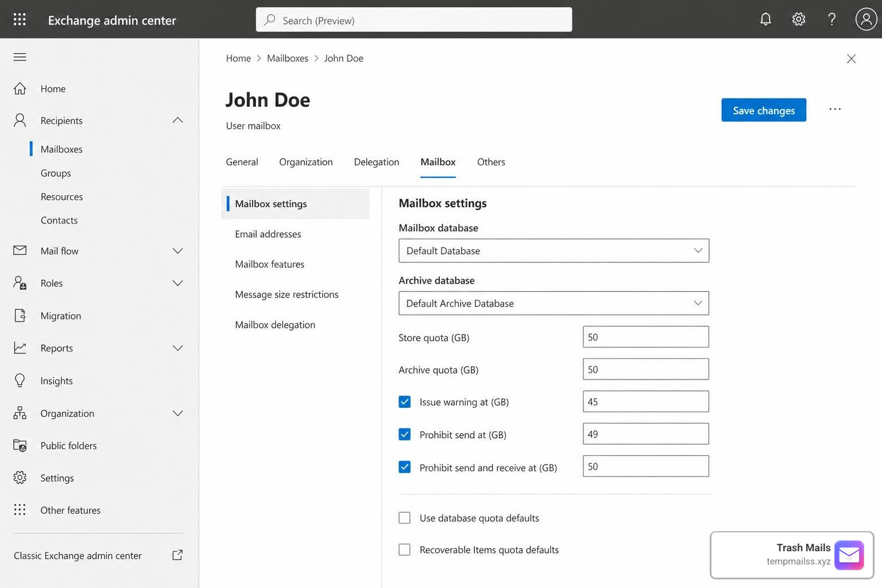Viewport: 882px width, 588px height.
Task: Expand the Mail flow section chevron
Action: pos(177,251)
